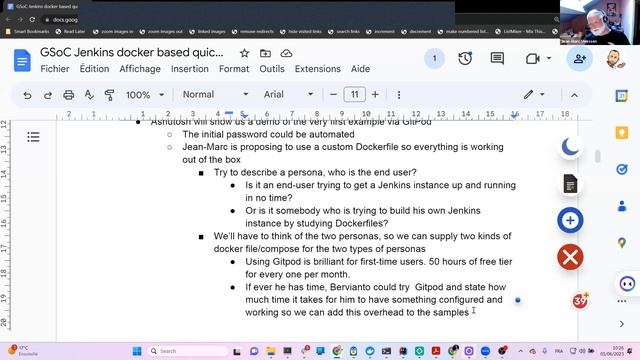
Task: Open the Outils menu
Action: [272, 69]
